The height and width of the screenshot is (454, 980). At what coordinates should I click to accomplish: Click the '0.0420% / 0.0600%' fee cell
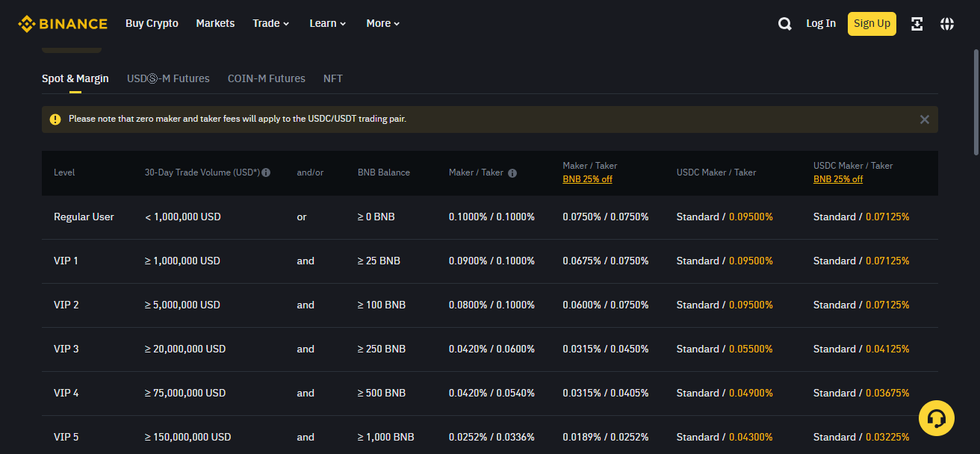tap(491, 349)
